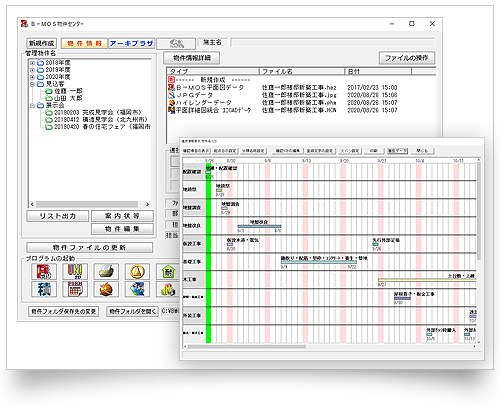Click the 地盤改良 bar in the schedule

point(259,226)
